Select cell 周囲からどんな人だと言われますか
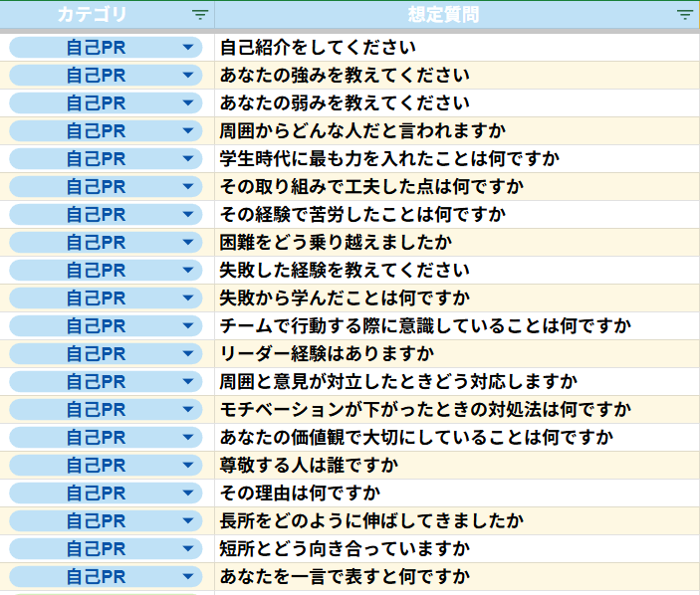 pyautogui.click(x=457, y=130)
